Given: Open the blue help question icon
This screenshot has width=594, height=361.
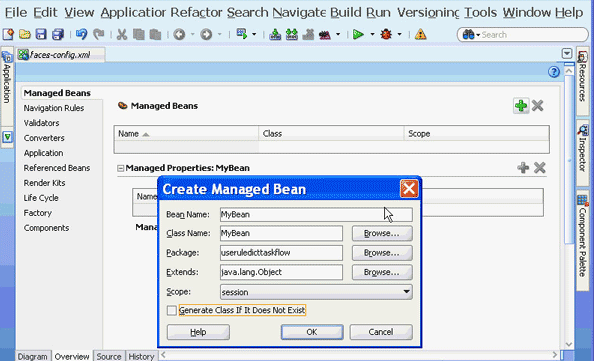Looking at the screenshot, I should (x=554, y=72).
